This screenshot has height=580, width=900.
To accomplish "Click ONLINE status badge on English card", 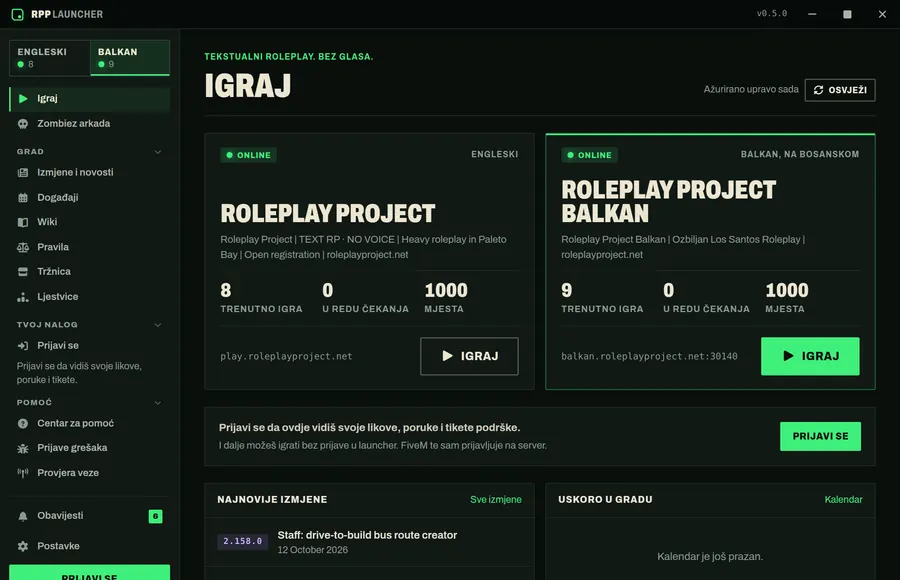I will (249, 156).
